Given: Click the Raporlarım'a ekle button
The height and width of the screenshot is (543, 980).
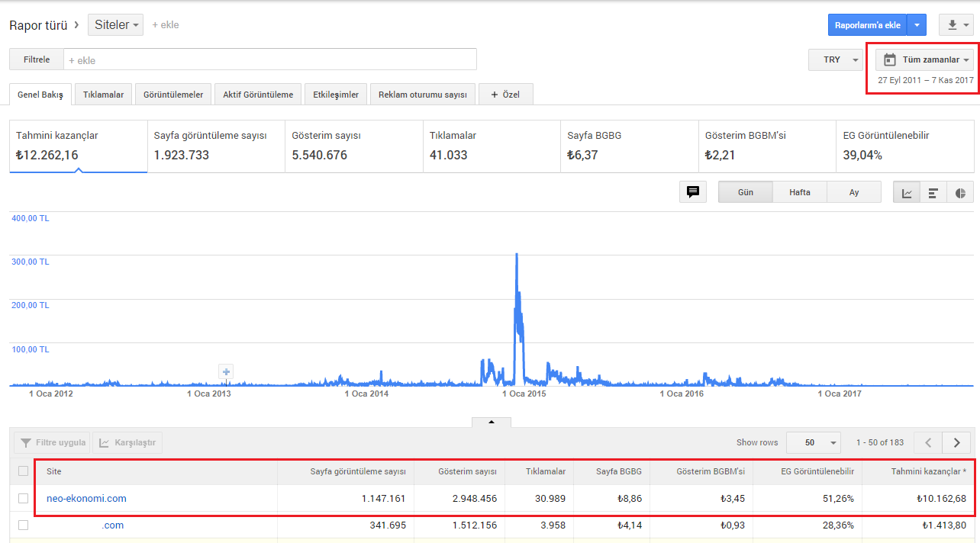Looking at the screenshot, I should coord(868,25).
